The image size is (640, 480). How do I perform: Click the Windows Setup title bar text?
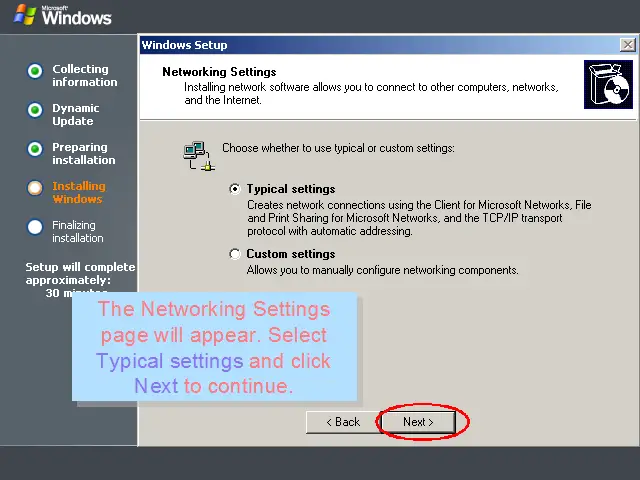point(184,45)
